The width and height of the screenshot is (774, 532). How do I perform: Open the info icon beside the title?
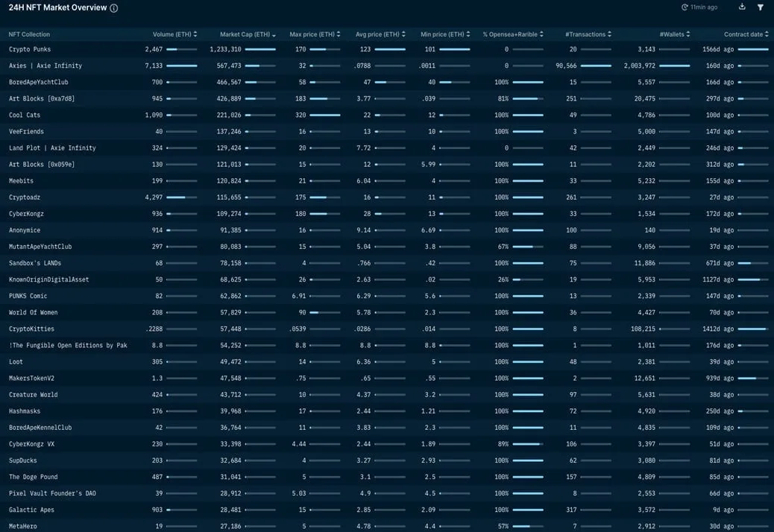click(114, 8)
